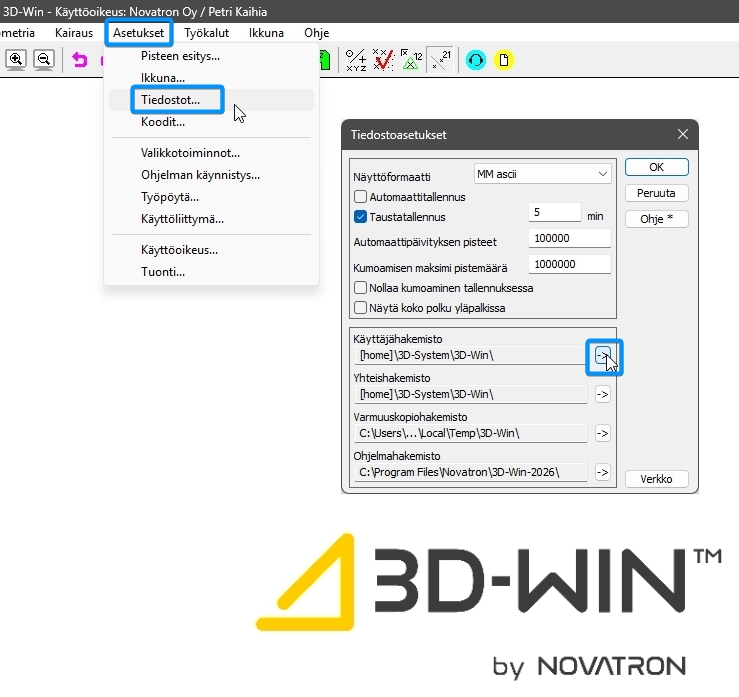Check Näytä koko polku yläpalkissa
The width and height of the screenshot is (739, 697).
pos(360,308)
